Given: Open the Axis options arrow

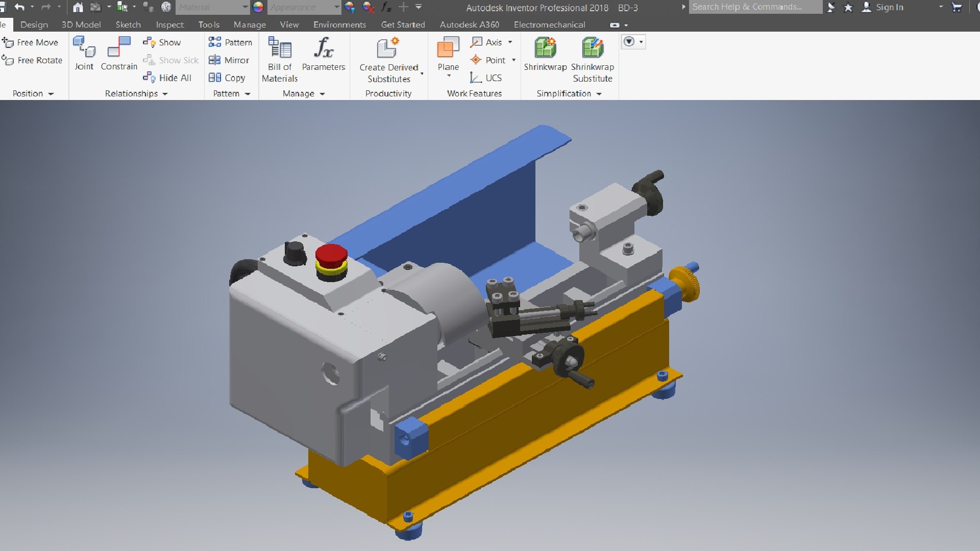Looking at the screenshot, I should (510, 42).
